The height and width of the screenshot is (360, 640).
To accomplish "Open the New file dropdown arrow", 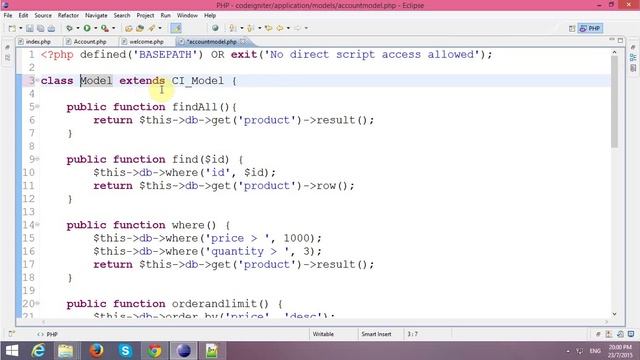I will 20,28.
